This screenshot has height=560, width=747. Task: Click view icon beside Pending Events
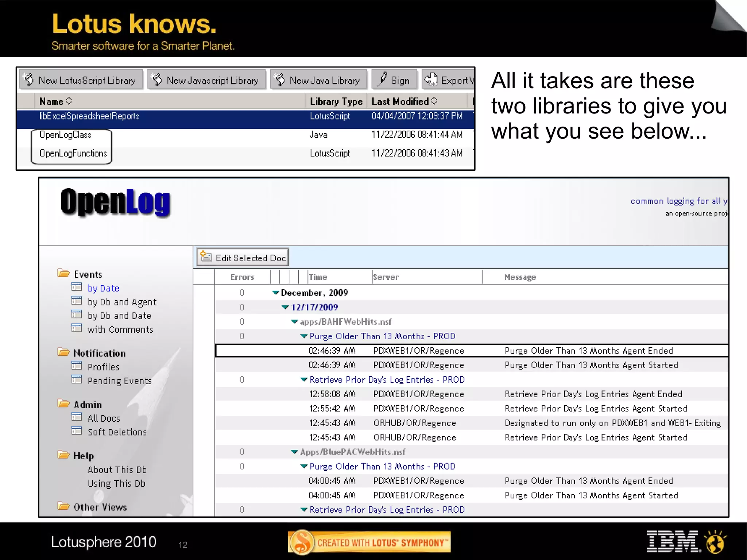[x=77, y=380]
